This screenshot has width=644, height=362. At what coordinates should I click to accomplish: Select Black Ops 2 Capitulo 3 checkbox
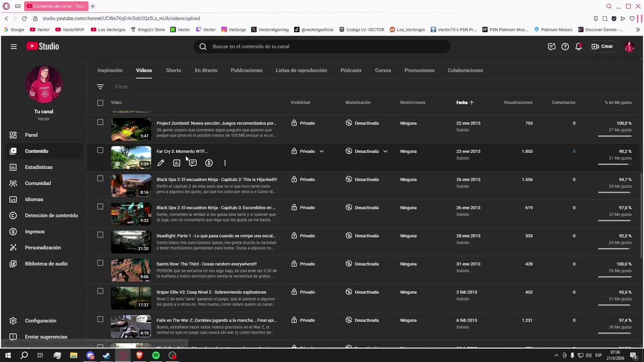(x=100, y=207)
